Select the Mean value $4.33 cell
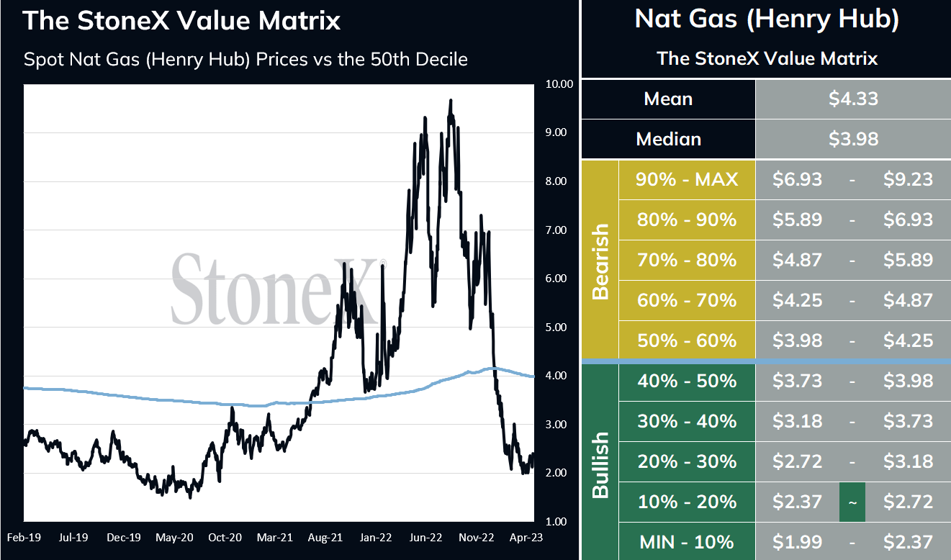Image resolution: width=951 pixels, height=560 pixels. click(853, 99)
